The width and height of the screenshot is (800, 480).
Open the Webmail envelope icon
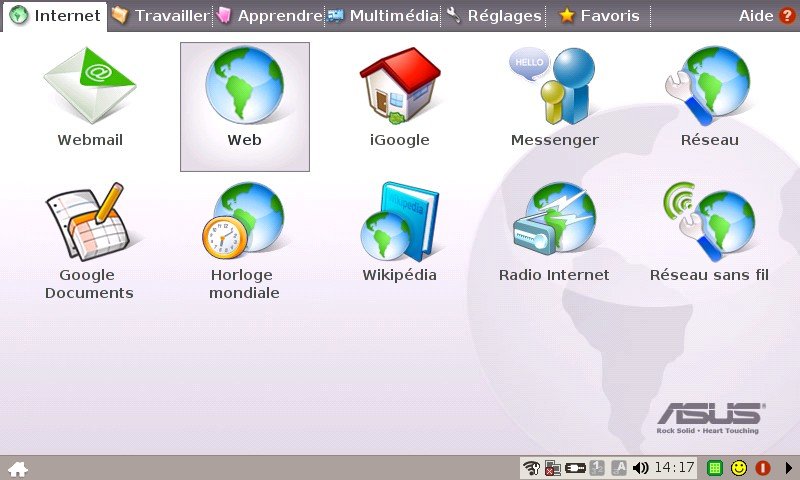[x=90, y=86]
